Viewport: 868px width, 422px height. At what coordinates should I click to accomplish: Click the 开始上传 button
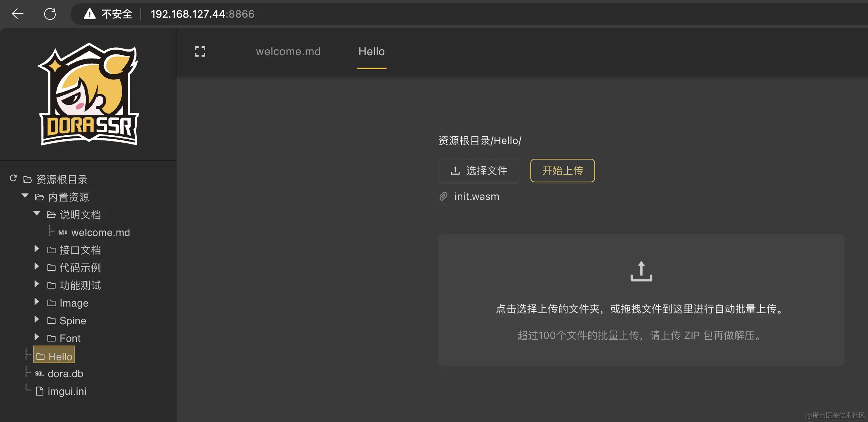(562, 171)
